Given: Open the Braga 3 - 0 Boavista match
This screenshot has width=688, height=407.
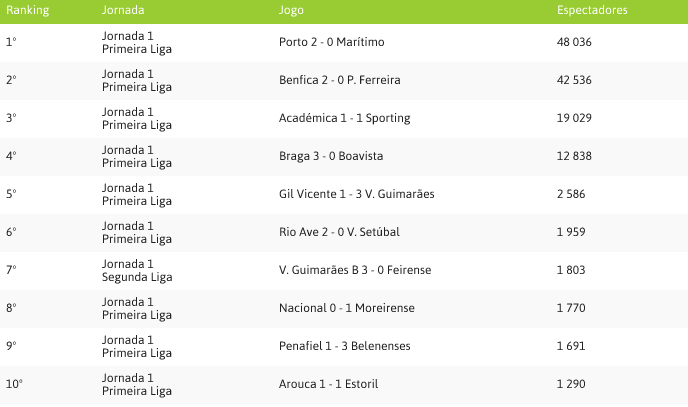Looking at the screenshot, I should (x=331, y=156).
